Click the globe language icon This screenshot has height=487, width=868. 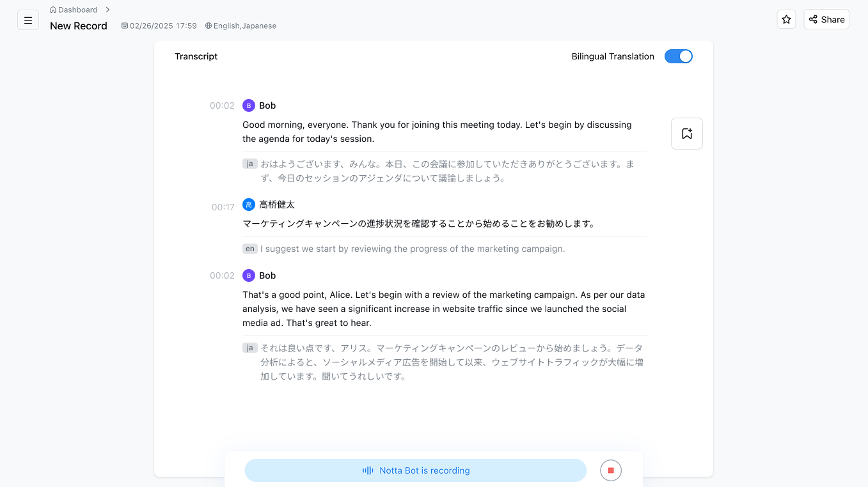[209, 26]
